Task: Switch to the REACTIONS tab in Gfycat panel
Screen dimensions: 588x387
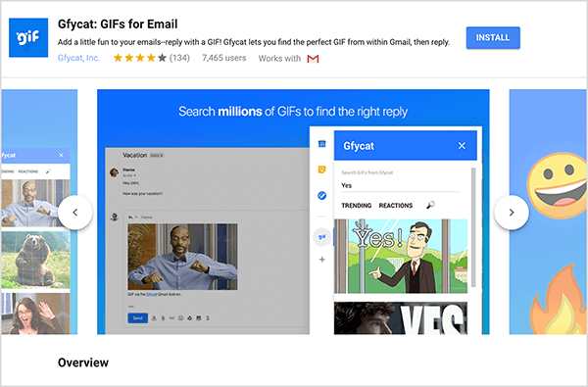Action: tap(396, 206)
